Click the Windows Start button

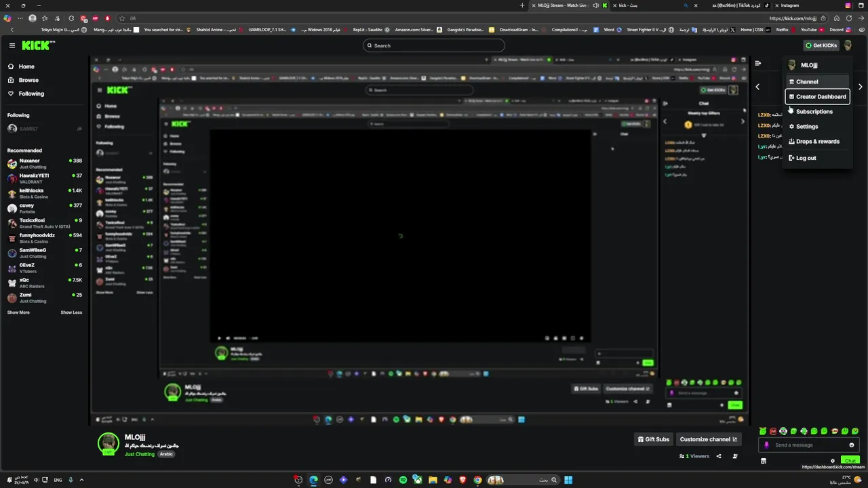[x=568, y=480]
